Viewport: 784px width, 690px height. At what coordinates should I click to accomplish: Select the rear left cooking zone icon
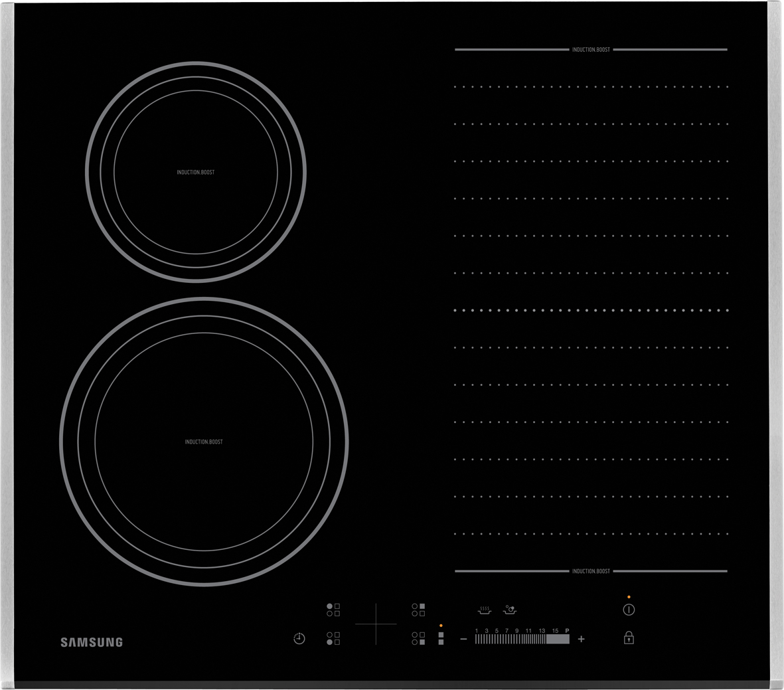[x=333, y=610]
